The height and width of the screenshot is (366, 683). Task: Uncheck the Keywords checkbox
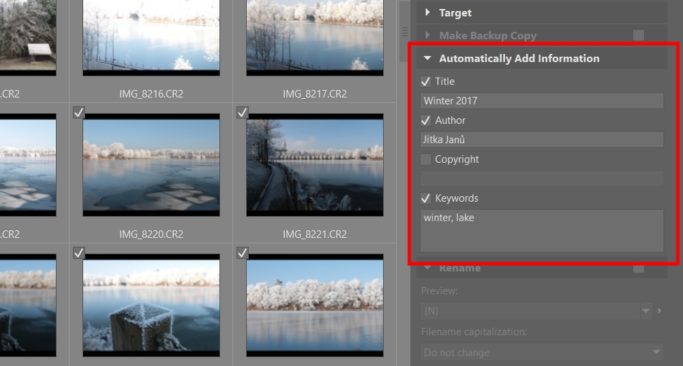pos(426,199)
